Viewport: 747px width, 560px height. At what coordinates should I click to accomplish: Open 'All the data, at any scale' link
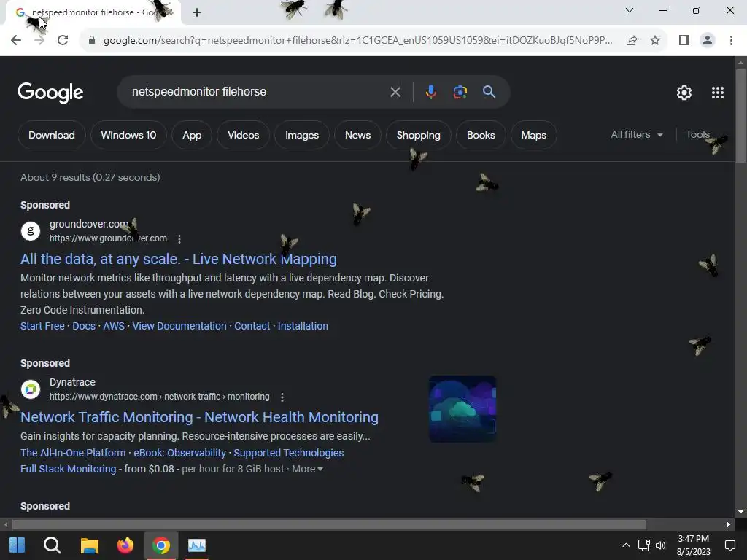[179, 259]
